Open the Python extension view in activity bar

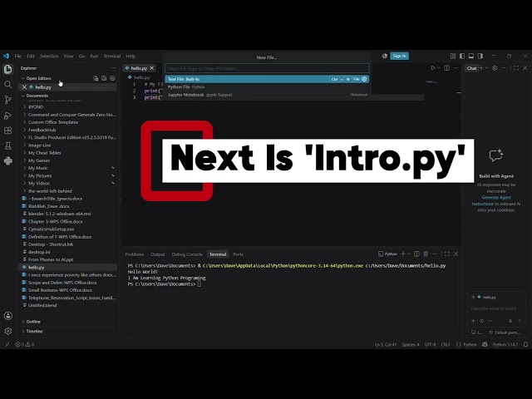(7, 160)
